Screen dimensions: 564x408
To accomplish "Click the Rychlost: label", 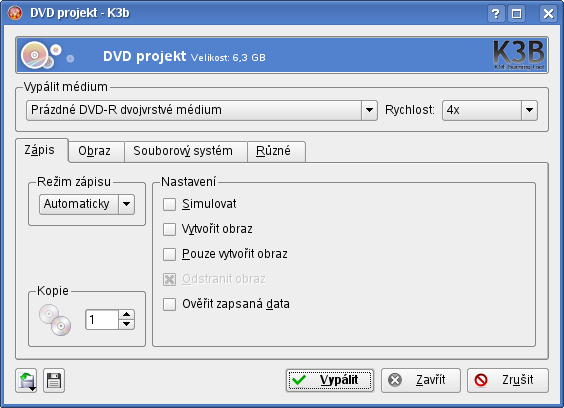I will pyautogui.click(x=410, y=110).
